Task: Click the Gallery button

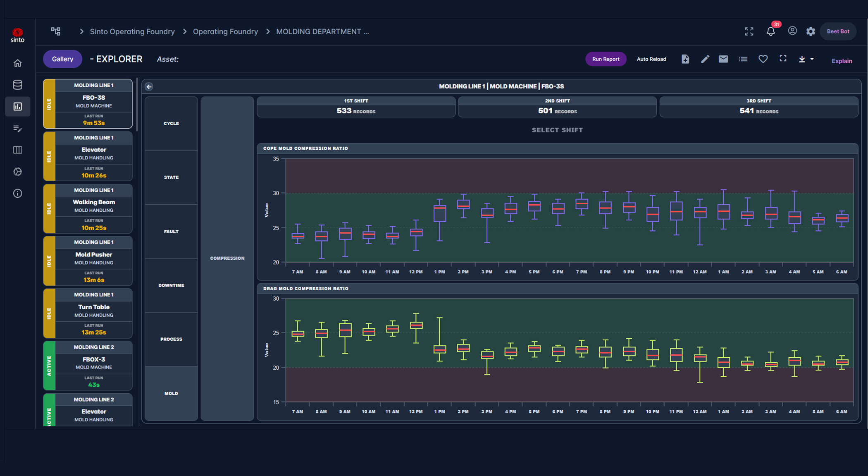Action: click(x=62, y=59)
